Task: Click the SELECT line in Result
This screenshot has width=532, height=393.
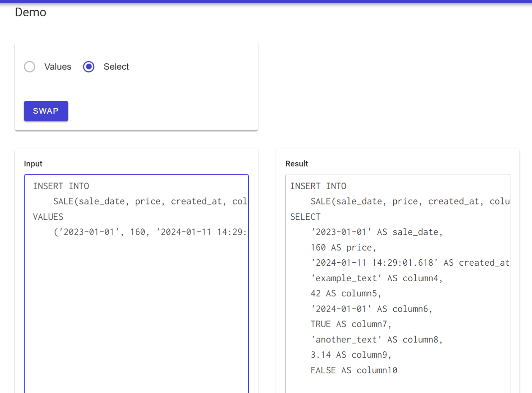Action: tap(306, 217)
